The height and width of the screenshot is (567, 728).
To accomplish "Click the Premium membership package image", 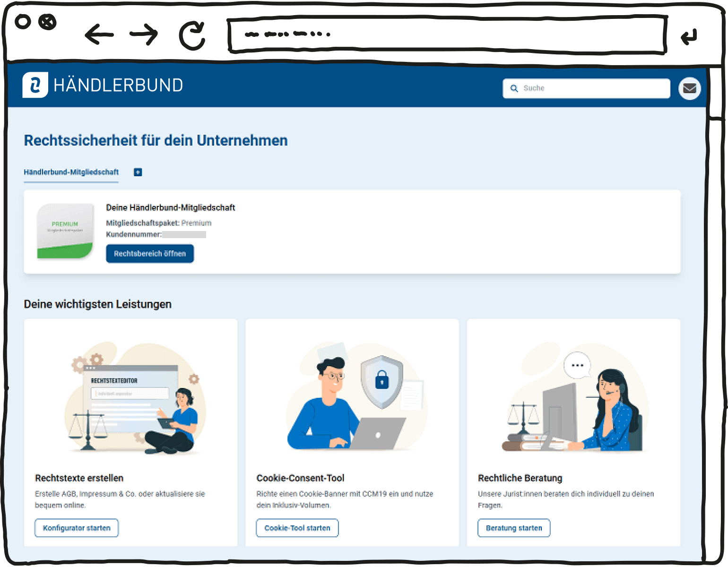I will [x=65, y=231].
